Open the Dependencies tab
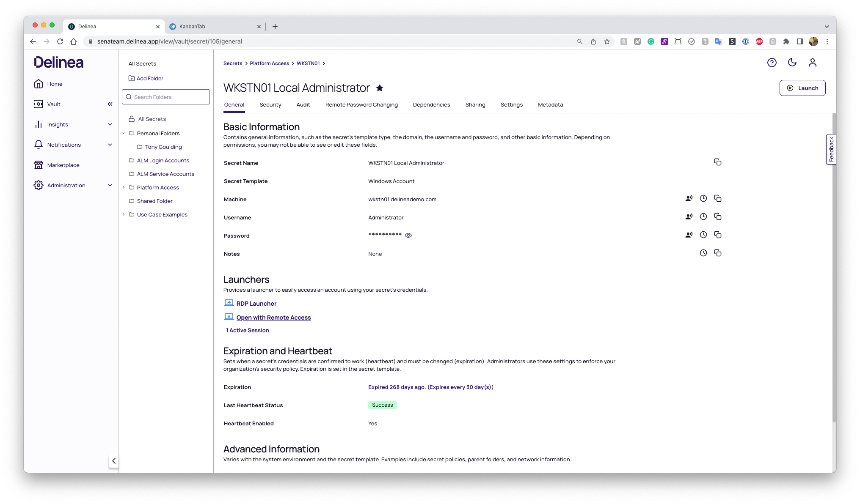 pos(431,105)
